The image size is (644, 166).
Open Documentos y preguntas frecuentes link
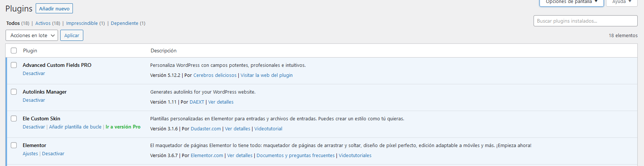pos(296,155)
